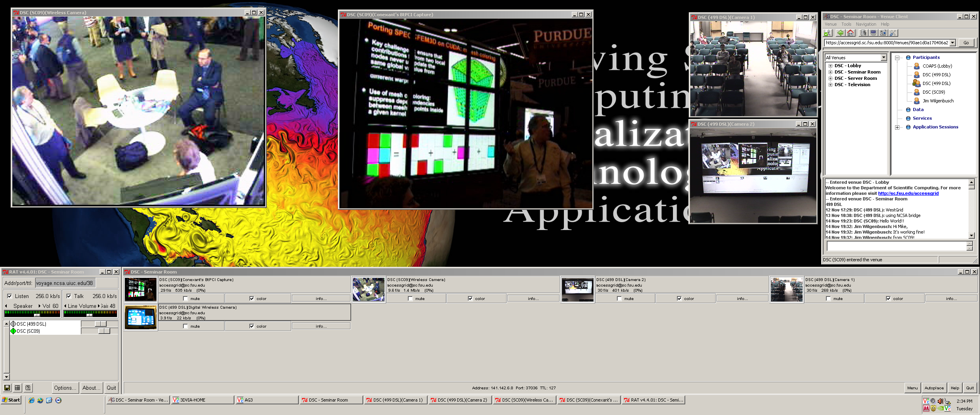Open the sc.fsu.edu/accessgrid link in chat
Screen dimensions: 980x415
point(908,194)
